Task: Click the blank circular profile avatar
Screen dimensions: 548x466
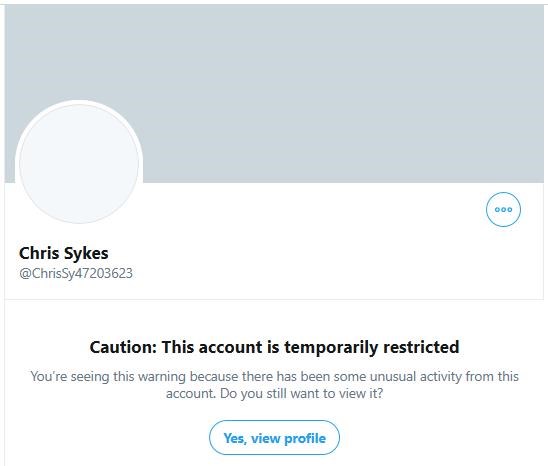Action: [x=79, y=163]
